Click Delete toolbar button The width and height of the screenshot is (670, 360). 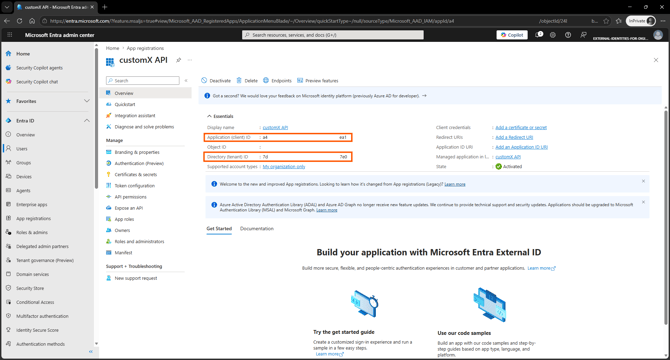point(247,80)
